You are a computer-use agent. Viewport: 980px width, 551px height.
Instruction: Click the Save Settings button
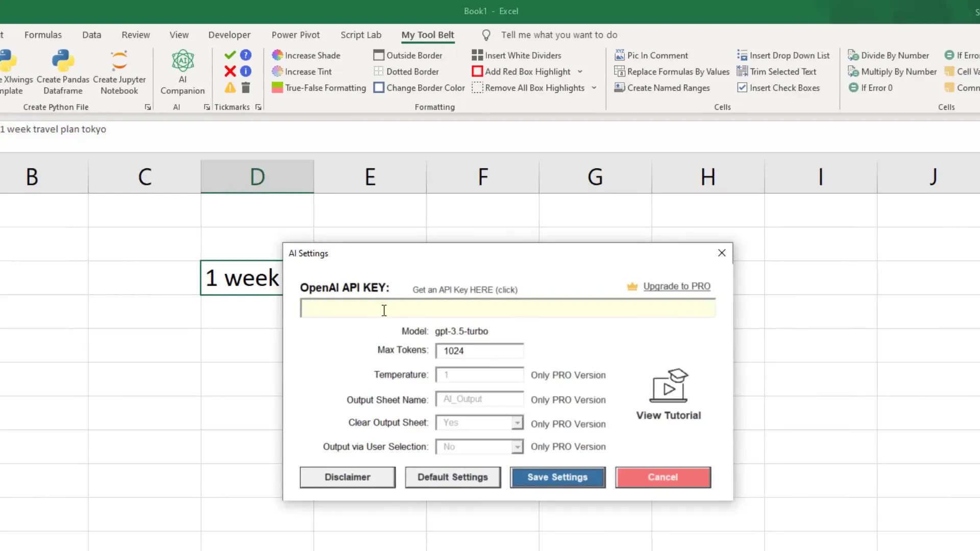[x=557, y=477]
